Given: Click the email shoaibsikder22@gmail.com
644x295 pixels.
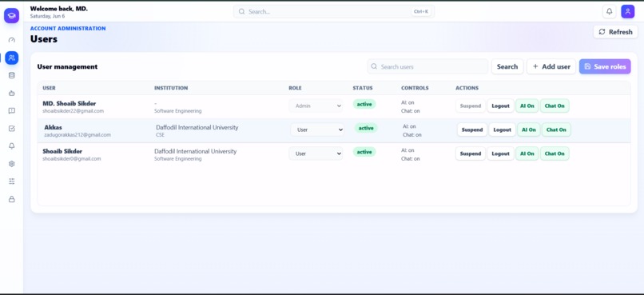Looking at the screenshot, I should [x=73, y=111].
